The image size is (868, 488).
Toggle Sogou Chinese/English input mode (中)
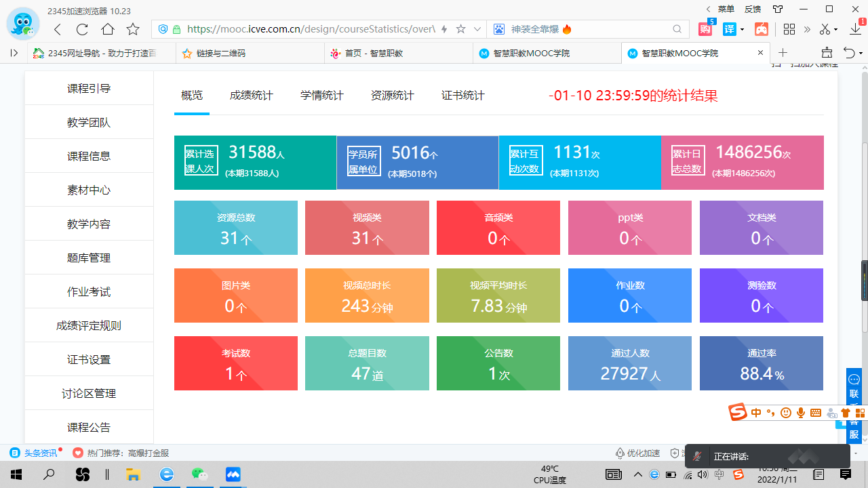click(755, 413)
